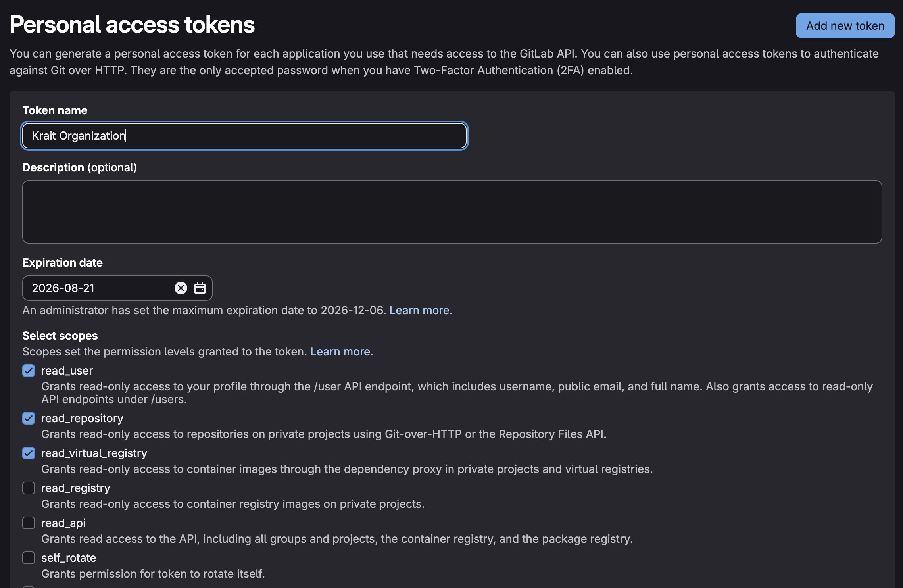903x588 pixels.
Task: Click the Add new token button
Action: pos(845,26)
